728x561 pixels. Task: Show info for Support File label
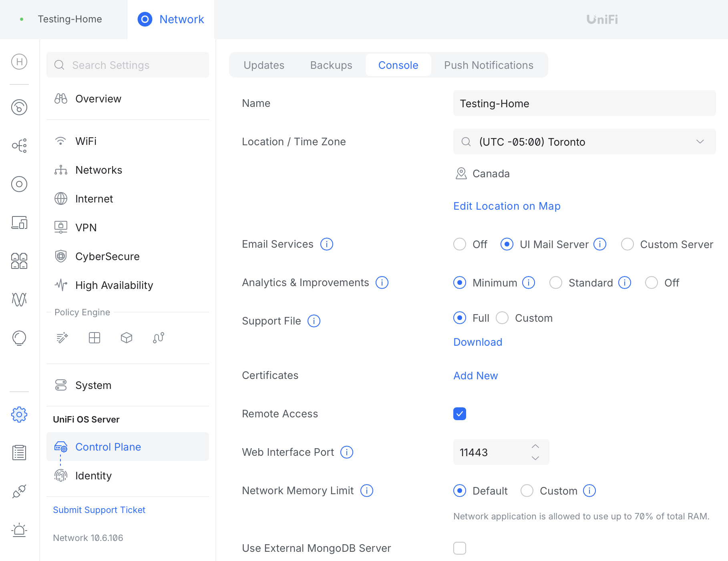click(x=314, y=321)
